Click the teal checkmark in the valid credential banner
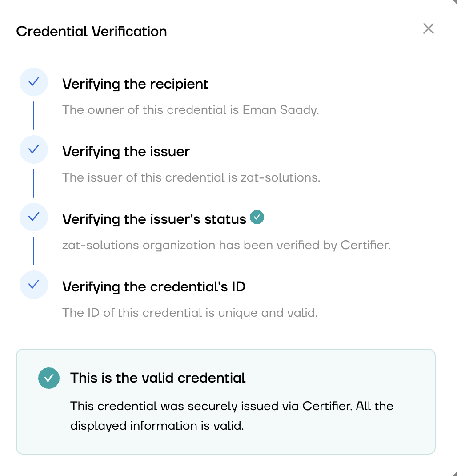Viewport: 457px width, 476px height. 49,378
